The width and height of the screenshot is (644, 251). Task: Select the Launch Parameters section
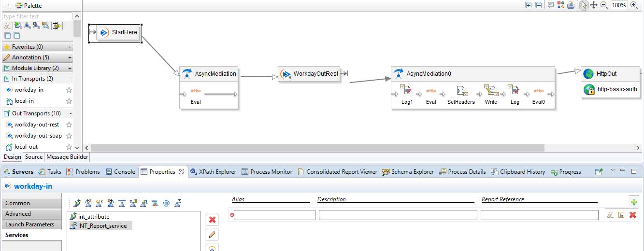(31, 224)
